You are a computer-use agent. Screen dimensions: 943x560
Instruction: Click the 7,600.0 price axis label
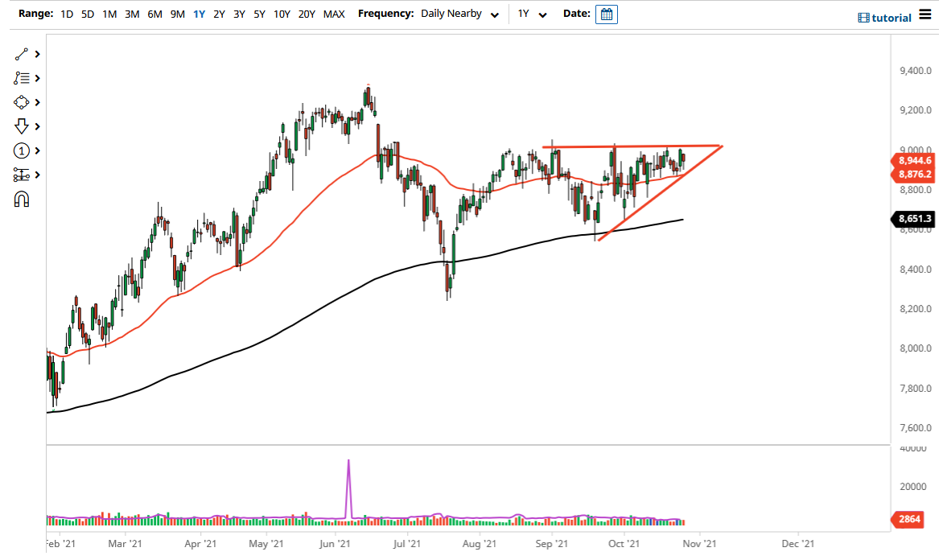(x=916, y=428)
